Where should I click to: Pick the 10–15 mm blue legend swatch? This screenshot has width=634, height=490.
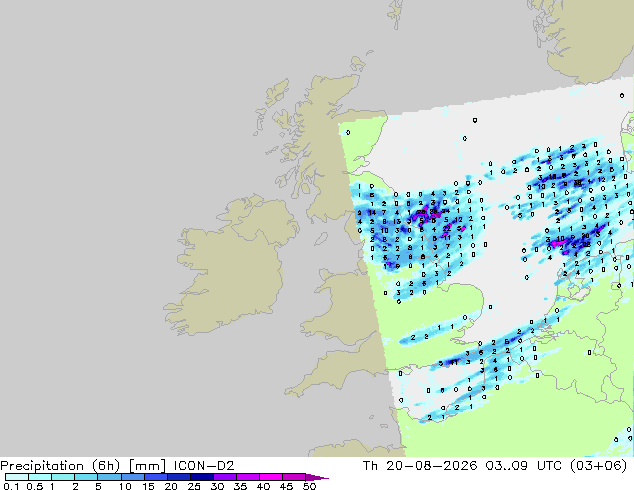coord(132,477)
